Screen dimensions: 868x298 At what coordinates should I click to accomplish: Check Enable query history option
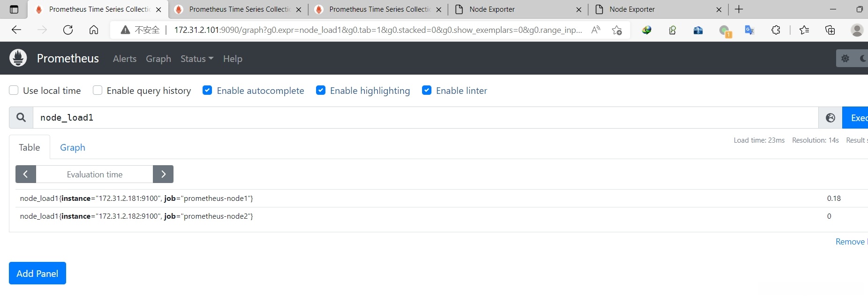pyautogui.click(x=98, y=91)
